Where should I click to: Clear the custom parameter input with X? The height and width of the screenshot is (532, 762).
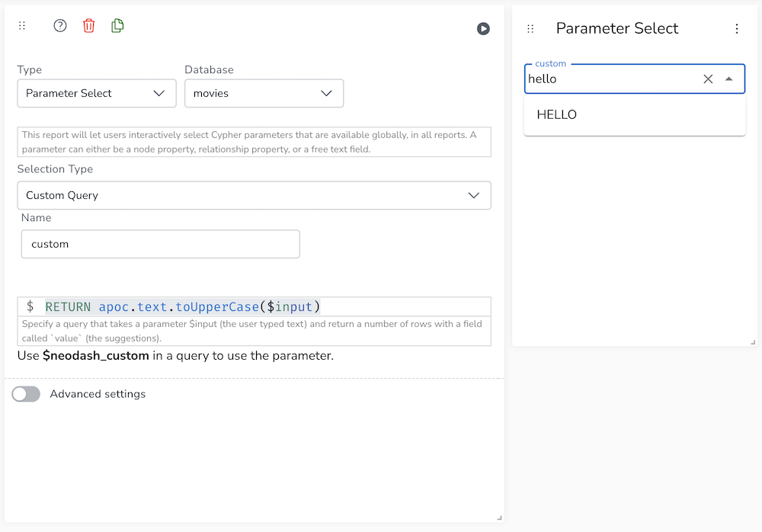(x=708, y=79)
